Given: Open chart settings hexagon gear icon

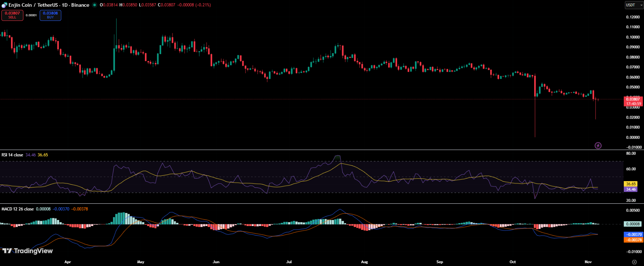Looking at the screenshot, I should (634, 262).
